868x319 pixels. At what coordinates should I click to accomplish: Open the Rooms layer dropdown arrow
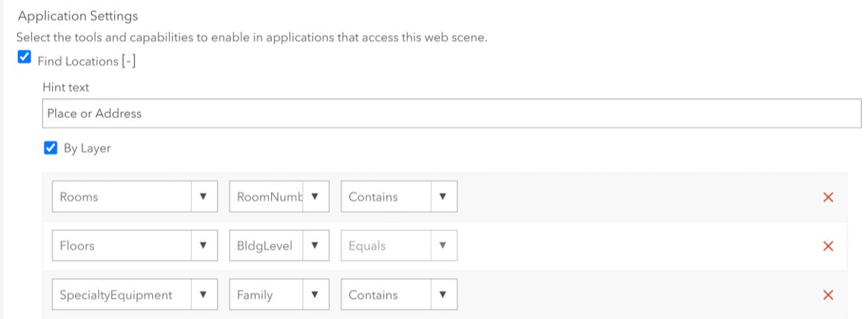203,196
